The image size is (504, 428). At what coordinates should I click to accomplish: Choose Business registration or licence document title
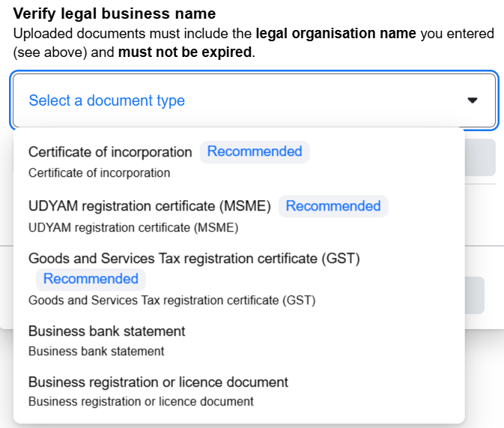tap(158, 382)
